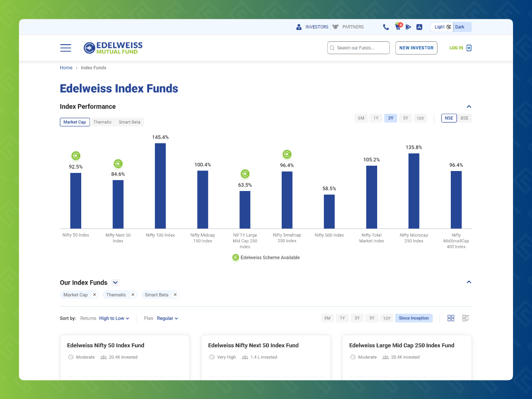
Task: Select 5Y fund returns period
Action: 372,318
